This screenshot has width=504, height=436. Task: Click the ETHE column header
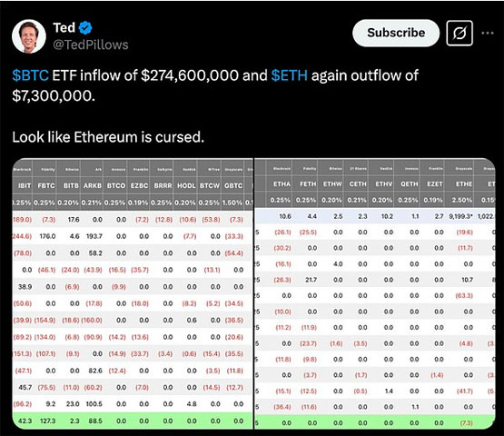pyautogui.click(x=464, y=183)
